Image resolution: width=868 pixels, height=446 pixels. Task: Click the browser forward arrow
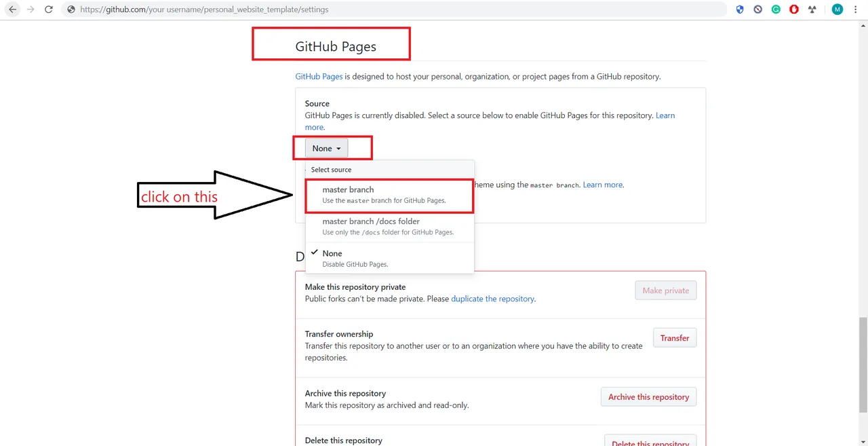(30, 10)
